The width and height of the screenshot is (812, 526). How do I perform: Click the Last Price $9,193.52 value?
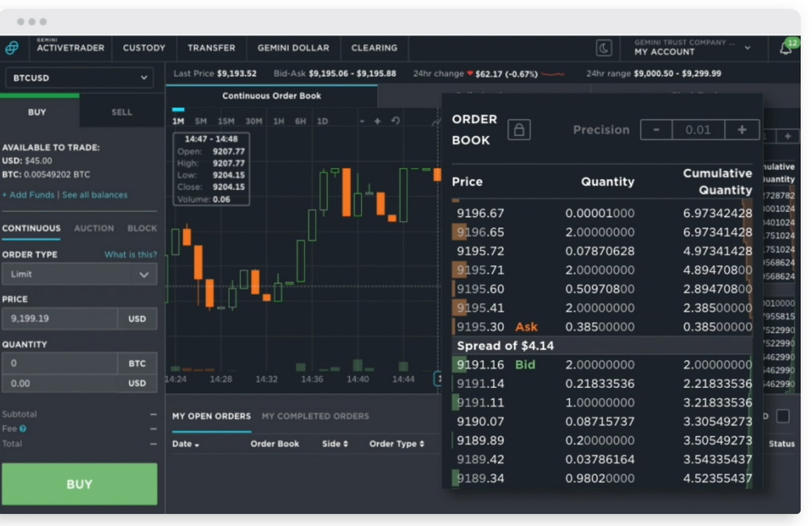pyautogui.click(x=236, y=74)
